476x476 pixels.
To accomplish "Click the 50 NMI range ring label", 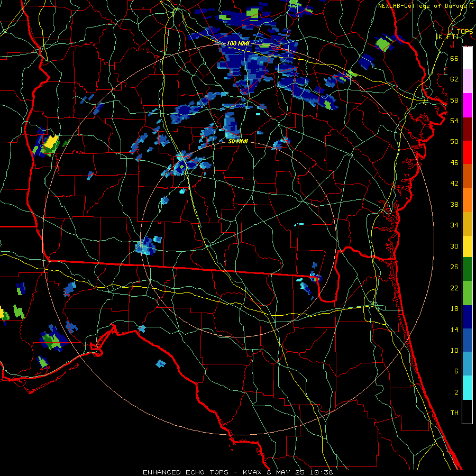I will point(238,141).
